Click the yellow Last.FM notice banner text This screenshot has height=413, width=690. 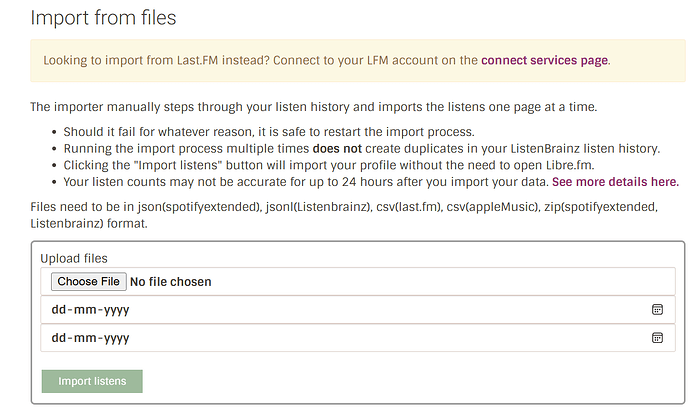327,60
